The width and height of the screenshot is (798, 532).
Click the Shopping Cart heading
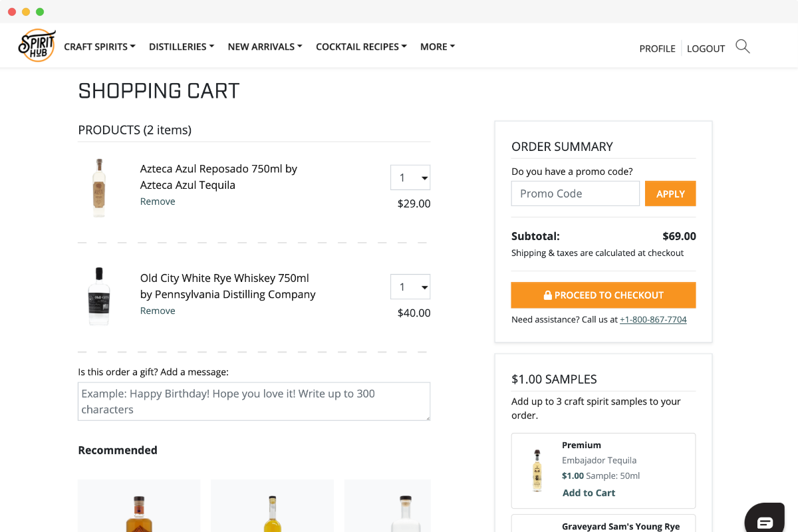pyautogui.click(x=159, y=91)
